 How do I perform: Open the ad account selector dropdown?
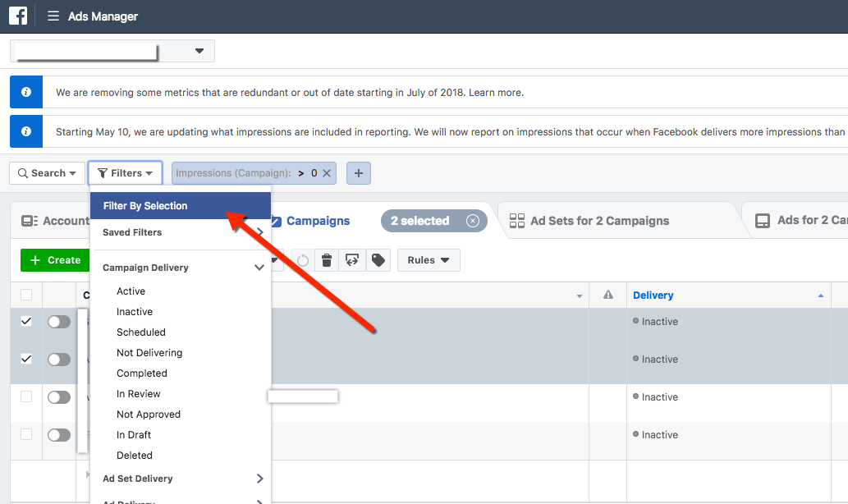click(112, 51)
